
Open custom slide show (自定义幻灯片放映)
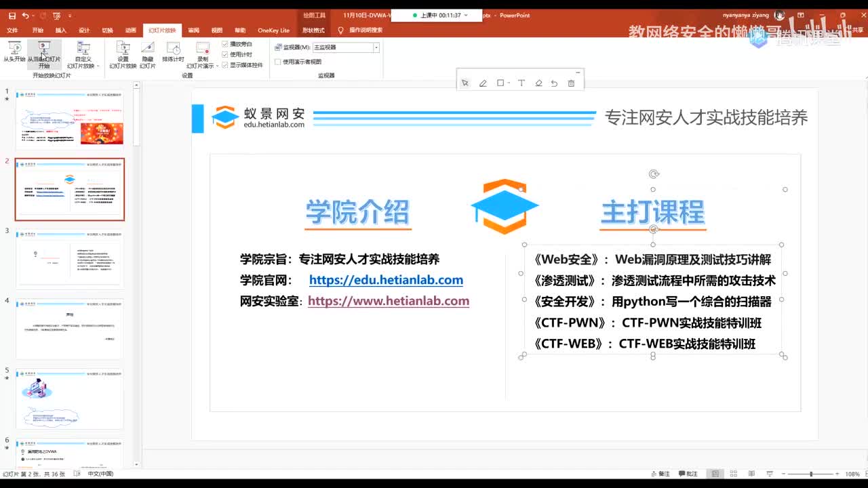(x=83, y=55)
